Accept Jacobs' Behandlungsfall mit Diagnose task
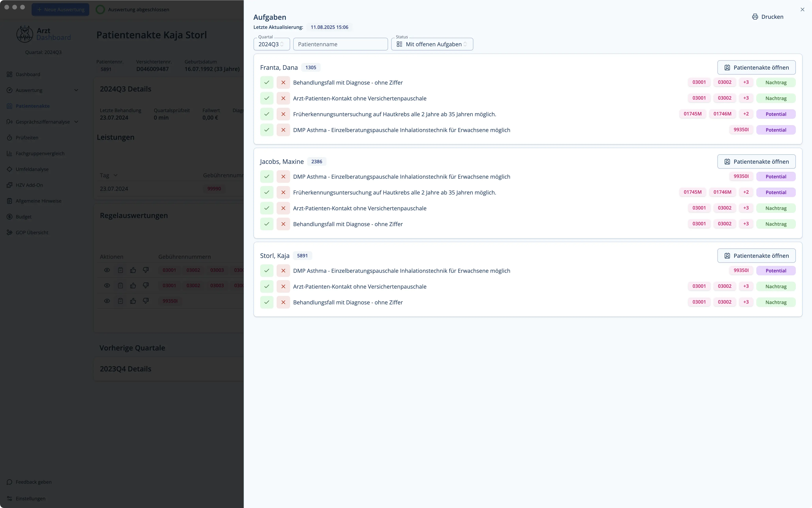The width and height of the screenshot is (812, 508). 267,224
